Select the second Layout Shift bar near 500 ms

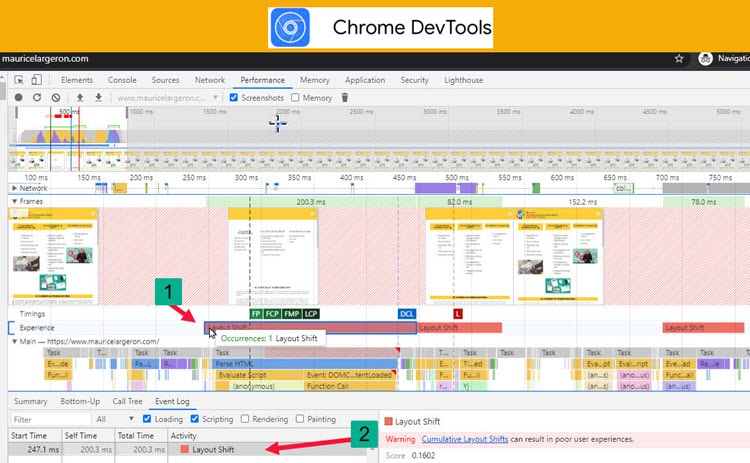click(460, 328)
